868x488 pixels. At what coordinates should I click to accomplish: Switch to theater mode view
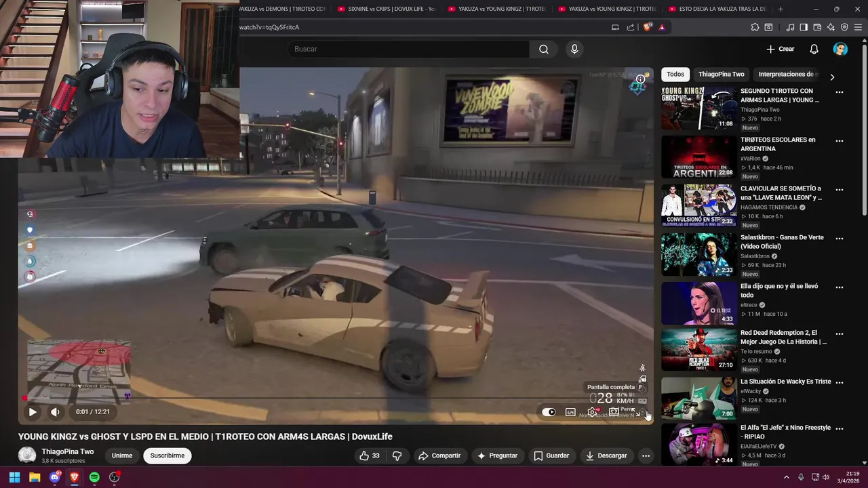[x=614, y=412]
